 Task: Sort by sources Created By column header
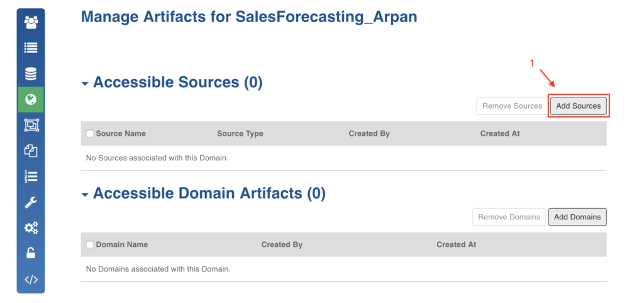pyautogui.click(x=369, y=133)
